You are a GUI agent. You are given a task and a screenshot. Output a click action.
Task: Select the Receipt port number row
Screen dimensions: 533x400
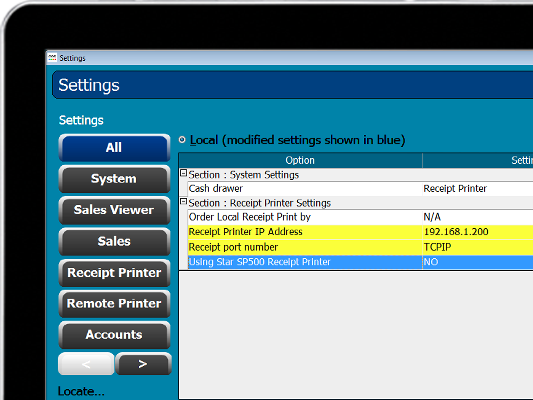360,247
